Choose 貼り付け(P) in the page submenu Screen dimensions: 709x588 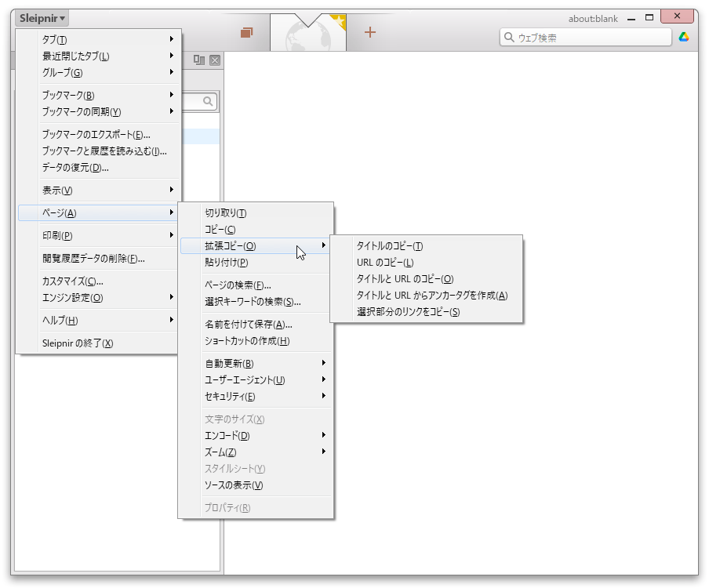click(x=256, y=262)
